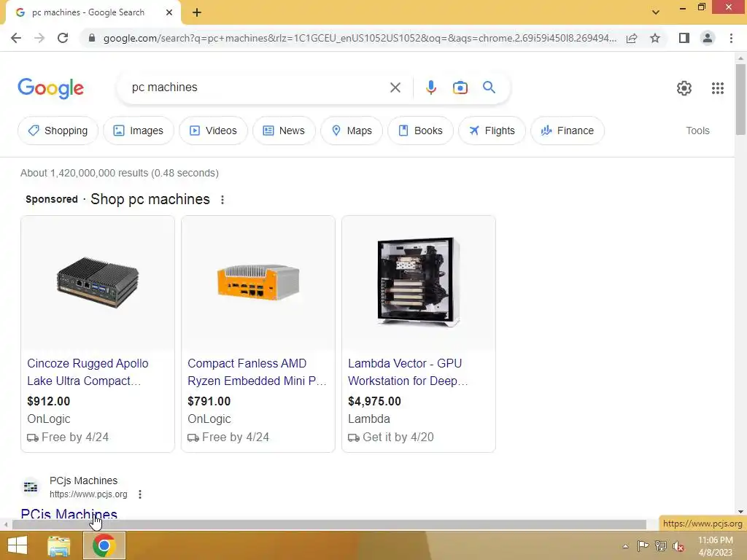This screenshot has height=560, width=747.
Task: Bookmark this page with the star icon
Action: tap(655, 38)
